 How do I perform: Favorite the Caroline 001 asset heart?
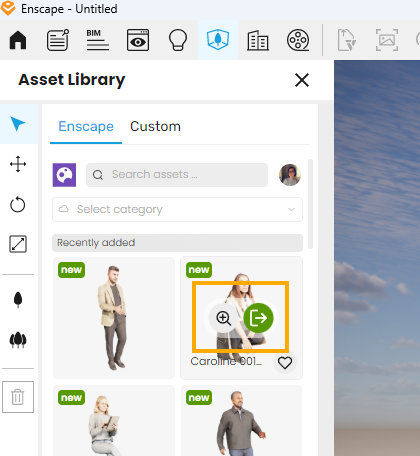click(x=285, y=363)
